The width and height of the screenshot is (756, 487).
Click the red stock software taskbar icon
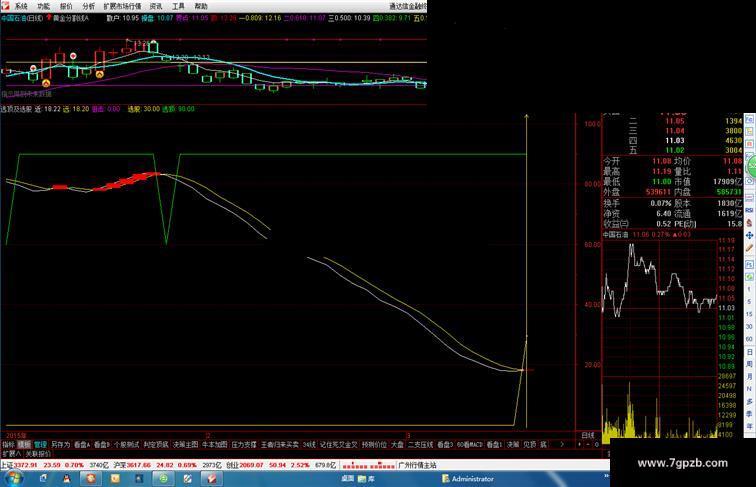[211, 479]
